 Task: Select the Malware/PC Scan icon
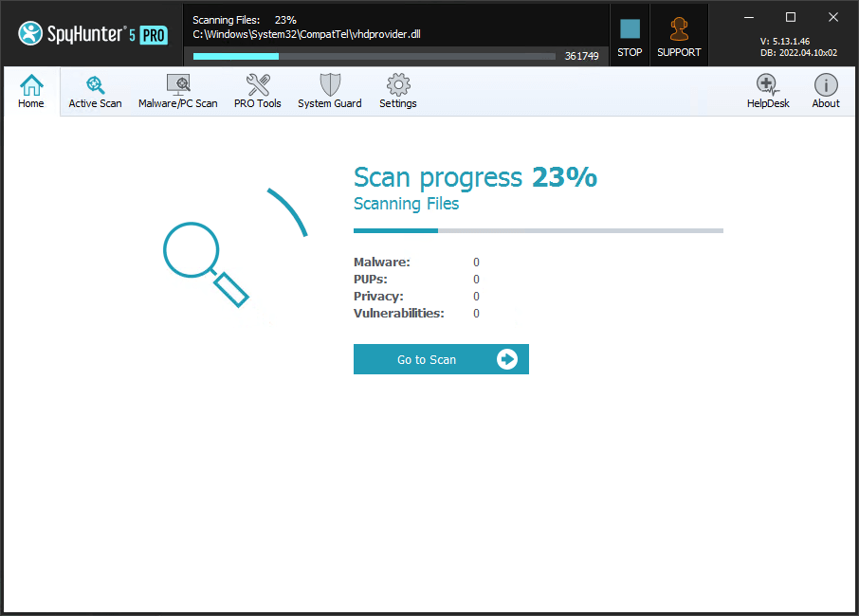pyautogui.click(x=178, y=91)
